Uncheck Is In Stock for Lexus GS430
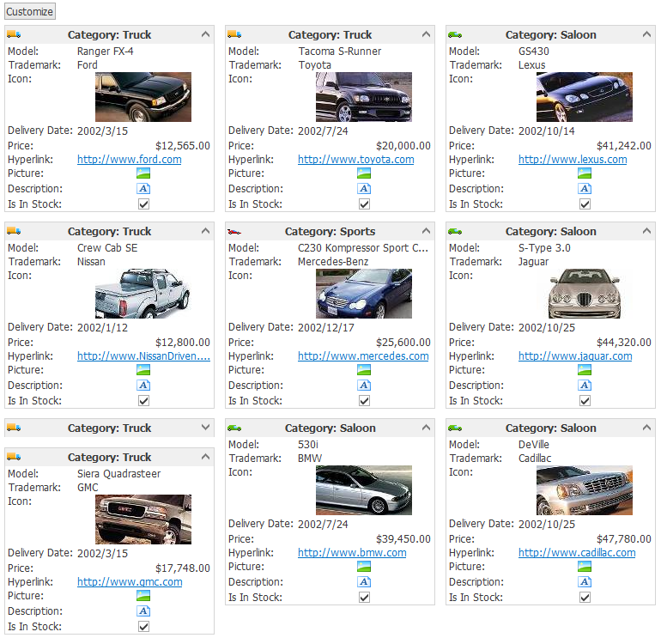This screenshot has width=661, height=644. [x=585, y=204]
